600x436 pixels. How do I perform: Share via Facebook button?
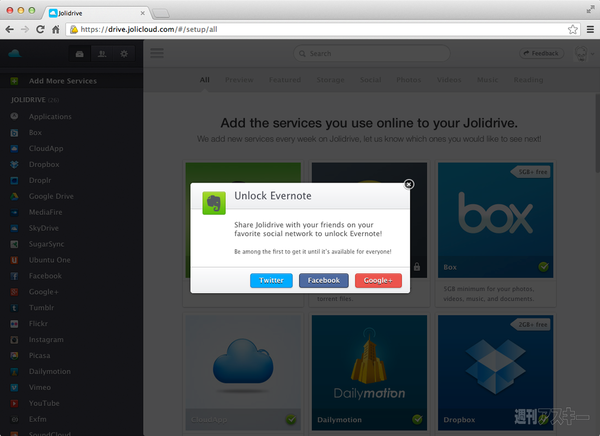coord(323,280)
